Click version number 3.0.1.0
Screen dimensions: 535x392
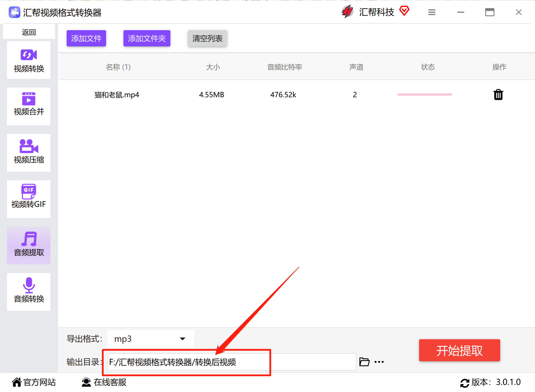tap(508, 382)
